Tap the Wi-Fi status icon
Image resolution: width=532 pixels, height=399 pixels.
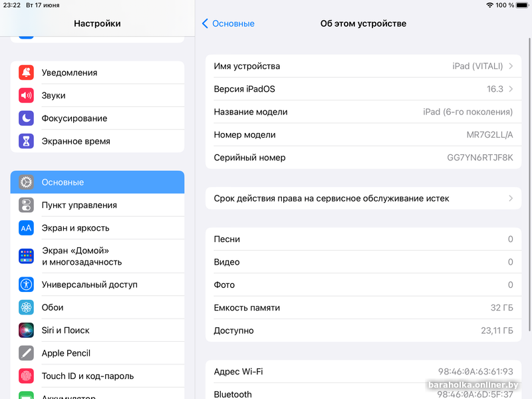click(489, 5)
